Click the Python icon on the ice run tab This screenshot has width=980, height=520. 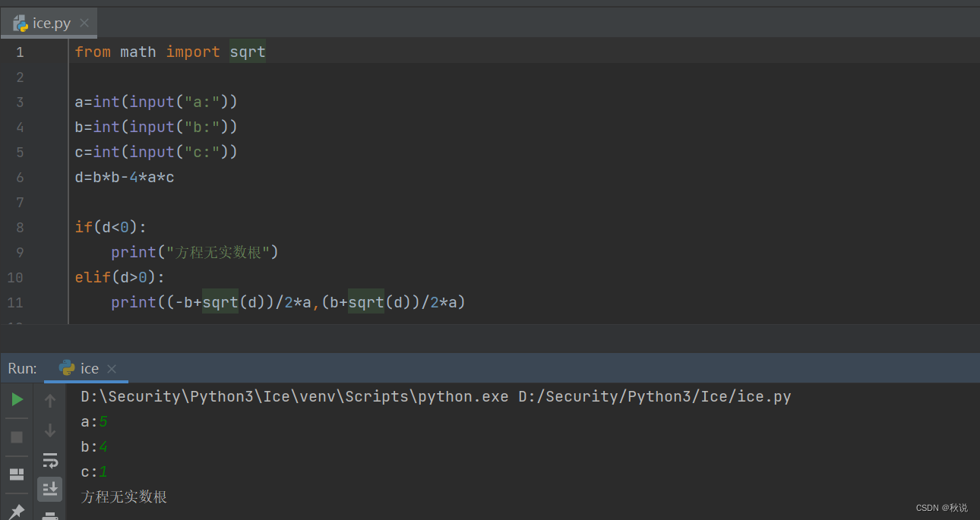coord(67,368)
